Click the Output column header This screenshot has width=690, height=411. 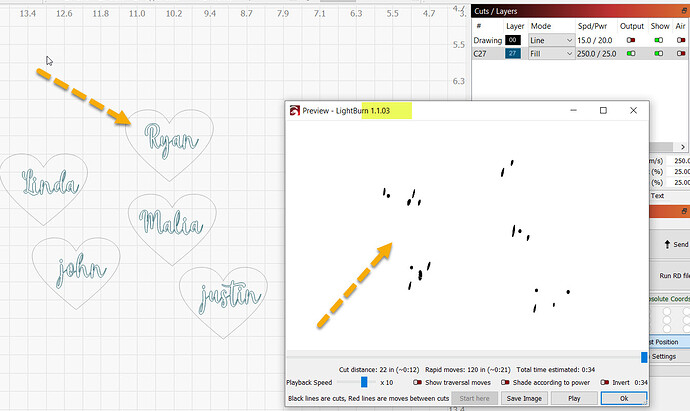631,26
